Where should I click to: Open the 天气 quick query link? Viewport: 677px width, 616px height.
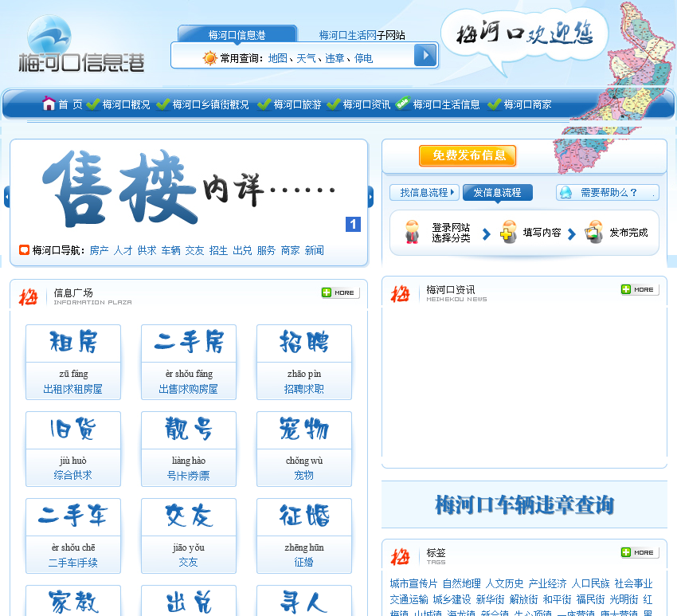pyautogui.click(x=306, y=58)
